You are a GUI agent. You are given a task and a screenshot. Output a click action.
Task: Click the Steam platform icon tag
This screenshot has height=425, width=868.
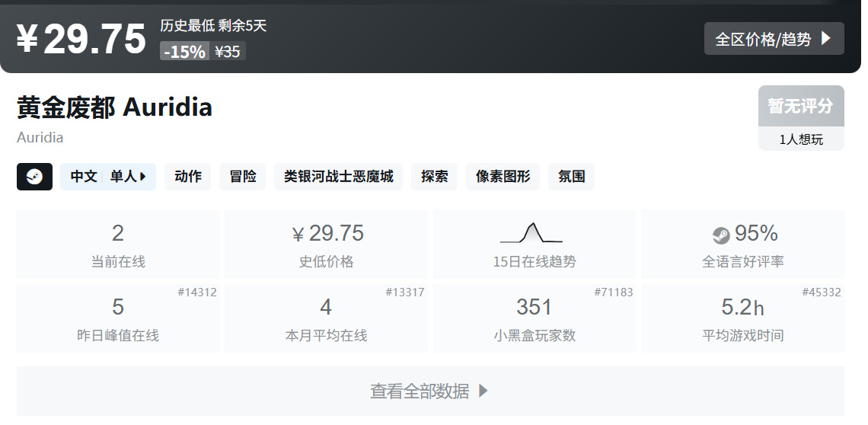tap(34, 177)
